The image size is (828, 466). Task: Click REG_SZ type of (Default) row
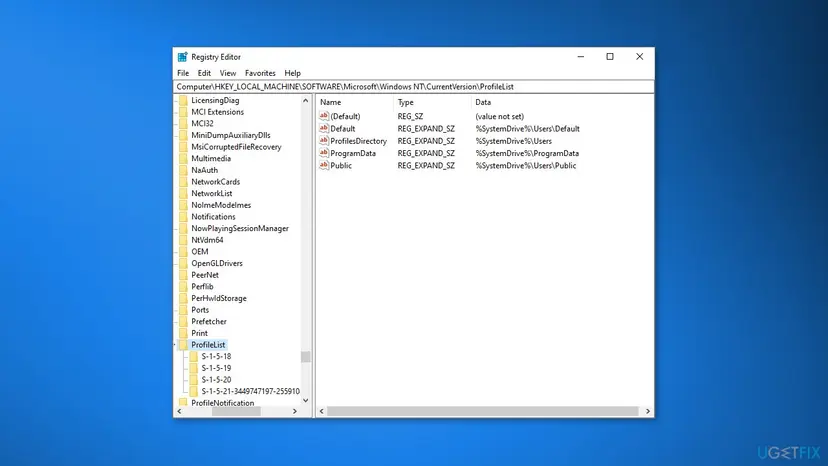tap(410, 116)
